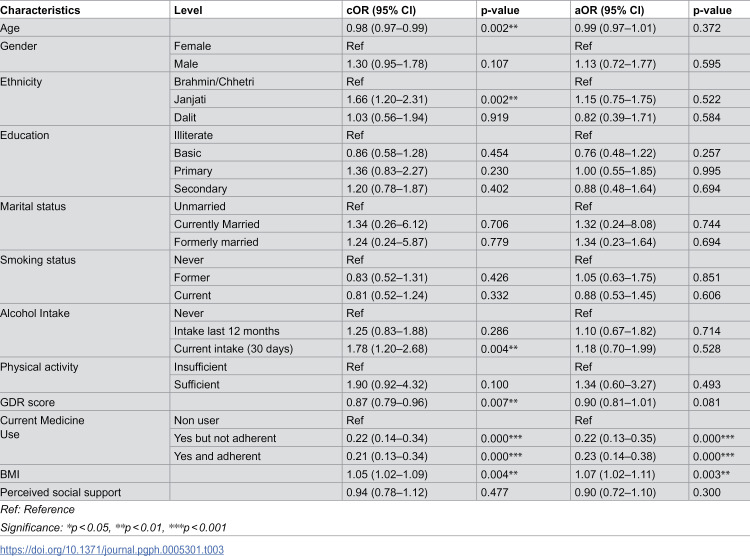Click the Brahmin/Chhetri reference level cell
Screen dimensions: 750x556
click(214, 82)
